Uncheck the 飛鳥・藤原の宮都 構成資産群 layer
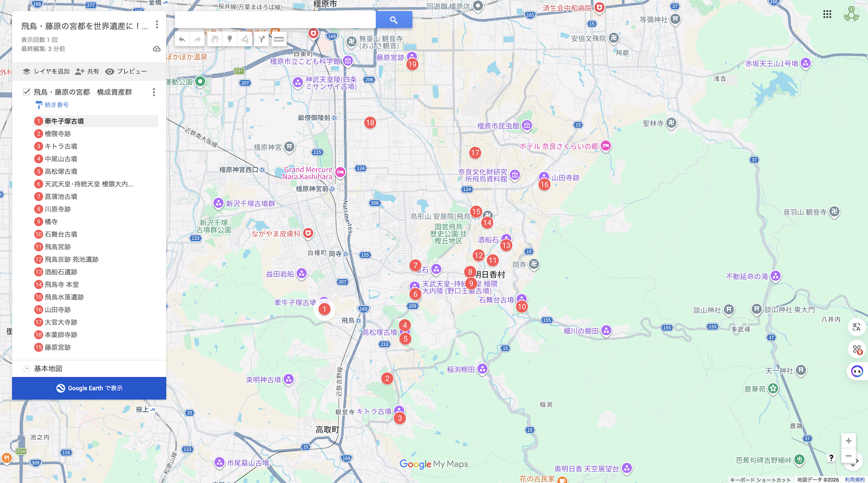868x483 pixels. pyautogui.click(x=27, y=92)
